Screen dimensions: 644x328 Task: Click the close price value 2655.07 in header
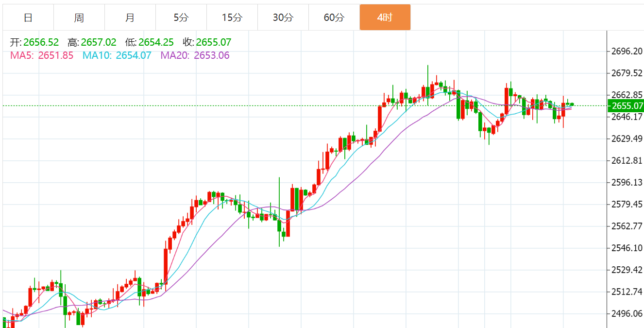[214, 42]
